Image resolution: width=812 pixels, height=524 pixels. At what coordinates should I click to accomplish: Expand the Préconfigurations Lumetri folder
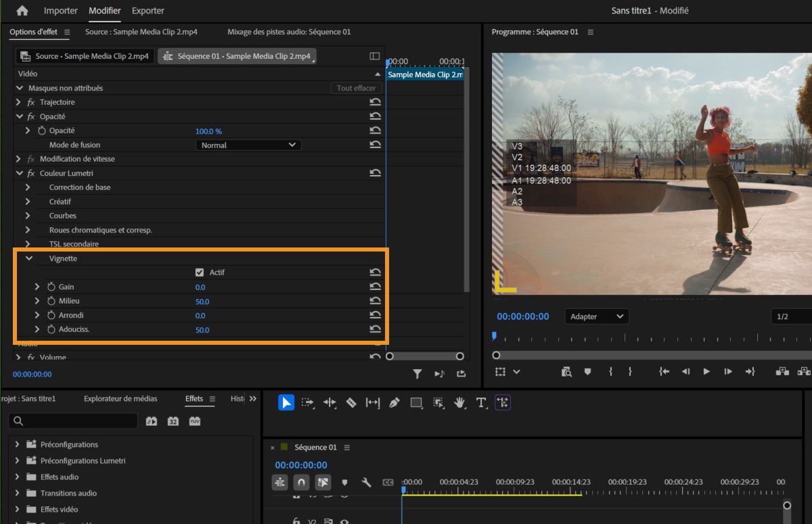click(18, 460)
